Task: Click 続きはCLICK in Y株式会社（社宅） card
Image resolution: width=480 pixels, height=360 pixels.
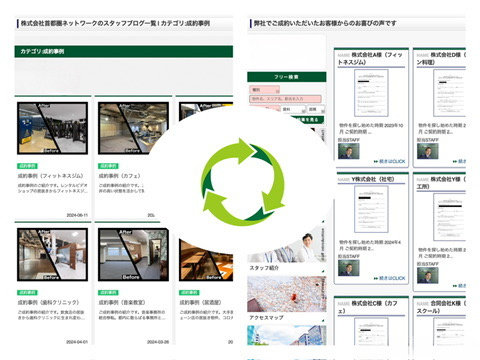Action: (x=392, y=278)
